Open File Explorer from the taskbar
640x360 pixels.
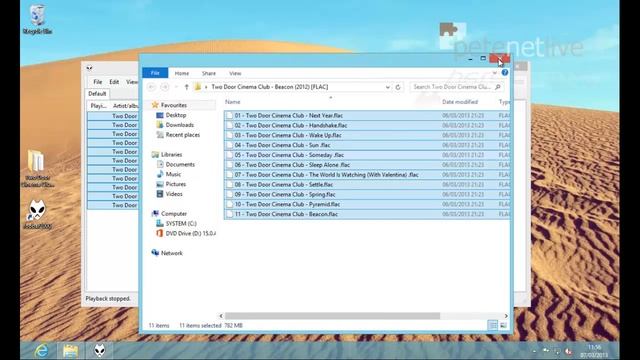[x=70, y=351]
